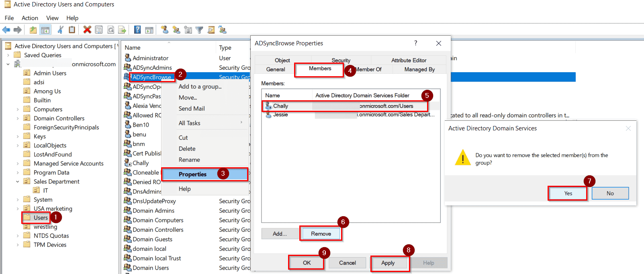Open Properties via the toolbar icon
Image resolution: width=644 pixels, height=274 pixels.
click(x=99, y=30)
